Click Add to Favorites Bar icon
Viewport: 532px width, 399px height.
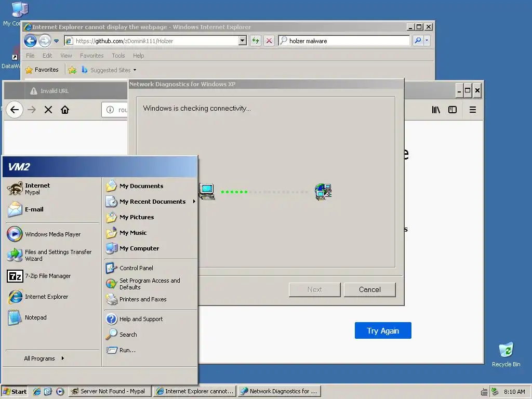pyautogui.click(x=72, y=70)
